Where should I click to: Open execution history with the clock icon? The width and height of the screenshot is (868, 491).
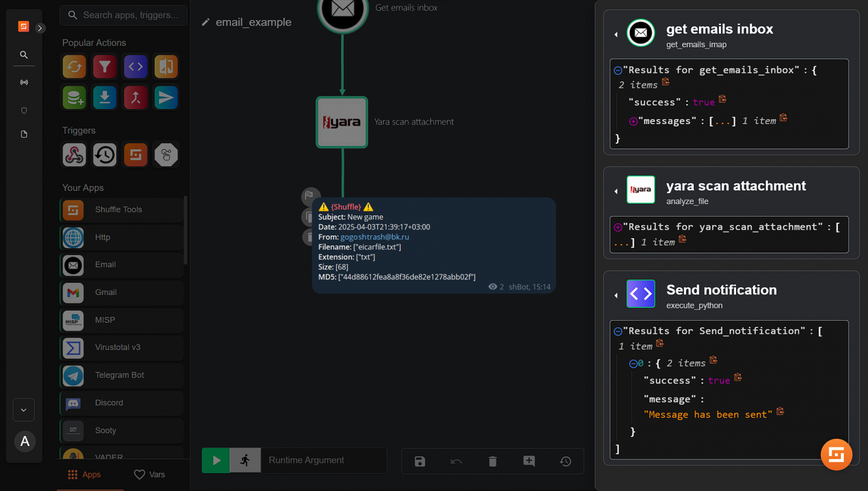pos(565,461)
